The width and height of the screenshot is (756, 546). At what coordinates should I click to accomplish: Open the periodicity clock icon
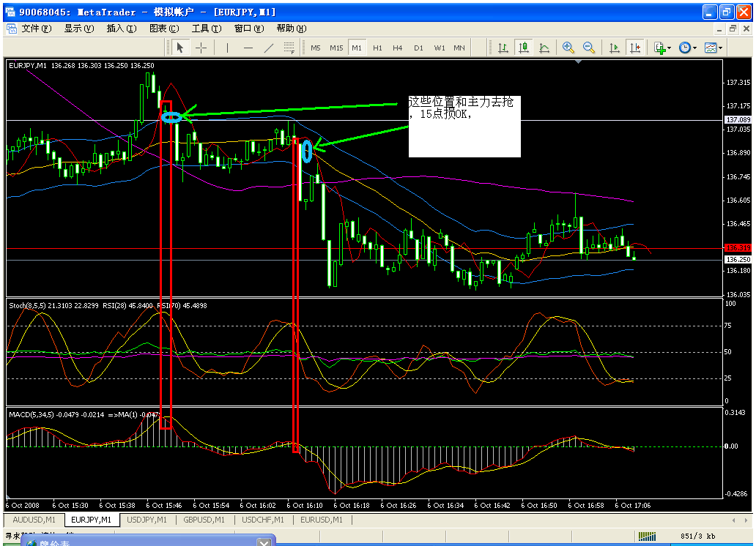click(x=685, y=48)
